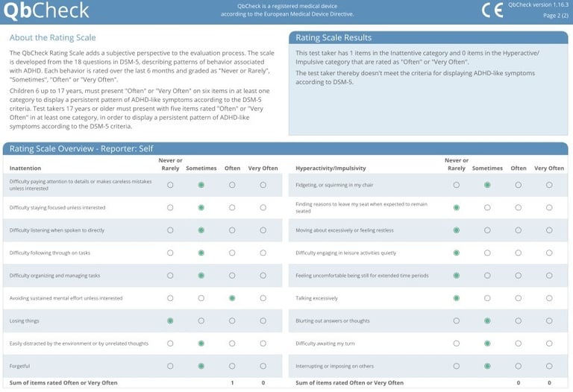
Task: Click the CE mark icon
Action: point(492,10)
